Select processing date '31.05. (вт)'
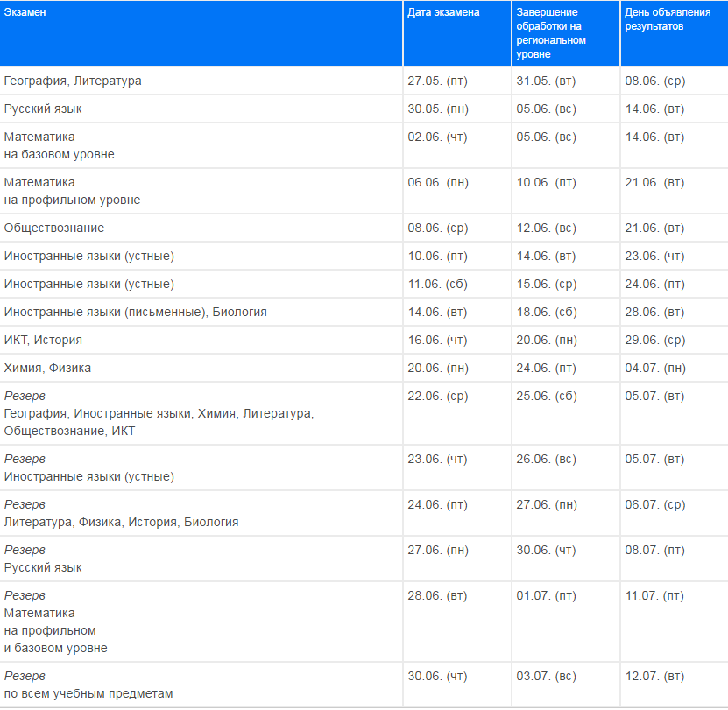Viewport: 728px width, 710px height. tap(566, 81)
